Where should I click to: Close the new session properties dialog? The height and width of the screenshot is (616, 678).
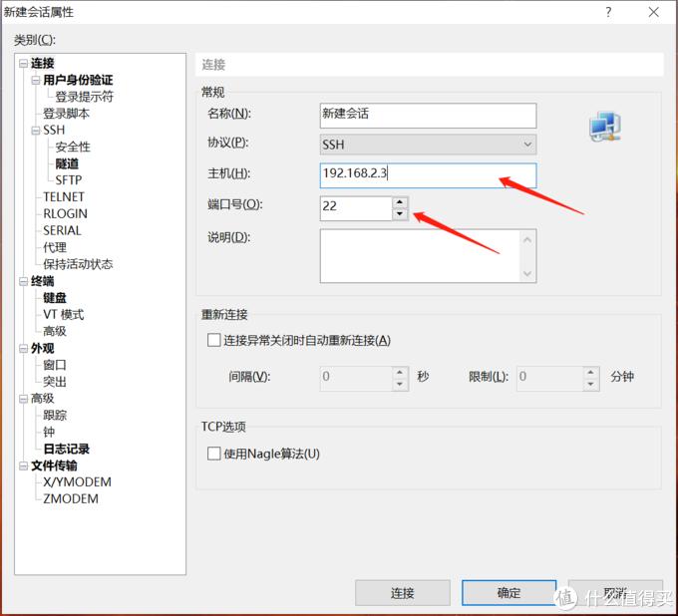tap(654, 12)
